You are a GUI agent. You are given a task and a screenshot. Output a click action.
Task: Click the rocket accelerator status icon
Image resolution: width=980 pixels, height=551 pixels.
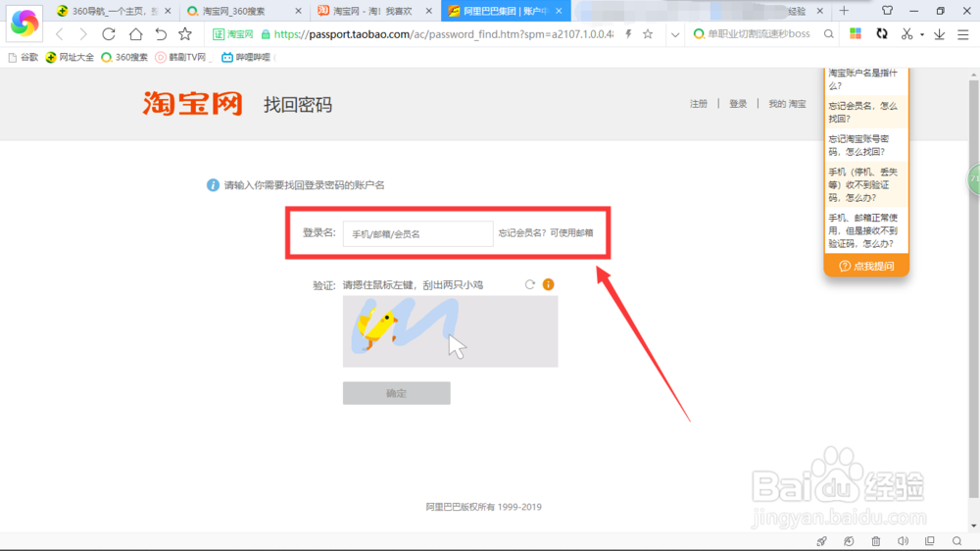pyautogui.click(x=822, y=541)
